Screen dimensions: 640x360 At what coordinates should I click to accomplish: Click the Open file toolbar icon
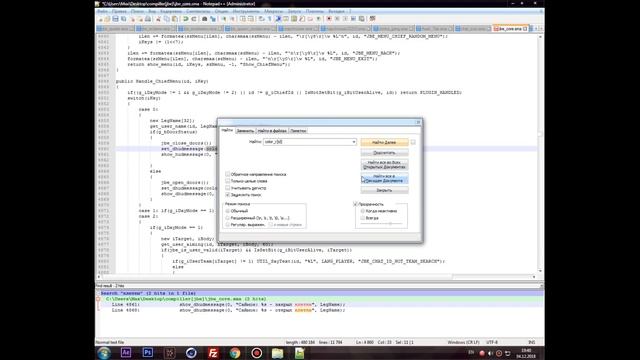[107, 19]
